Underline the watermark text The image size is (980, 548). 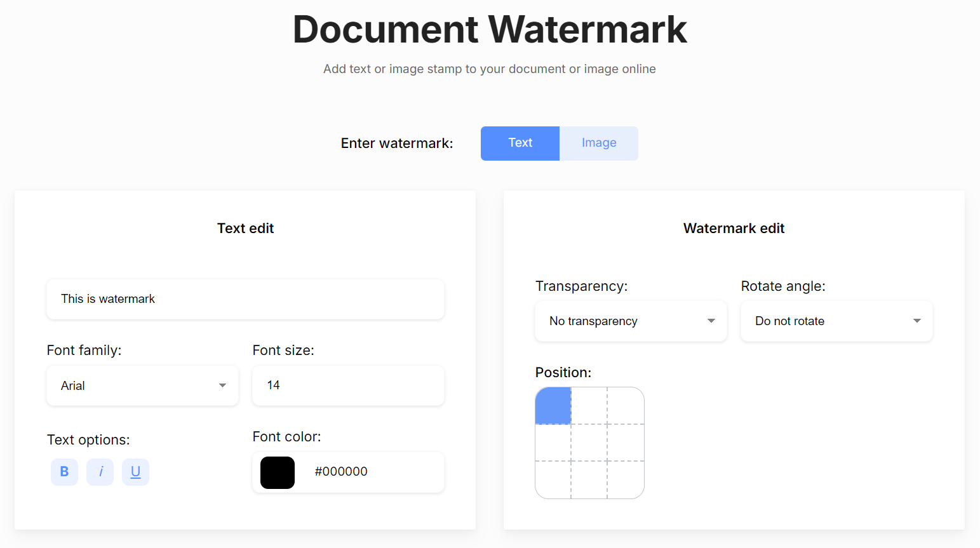coord(135,472)
